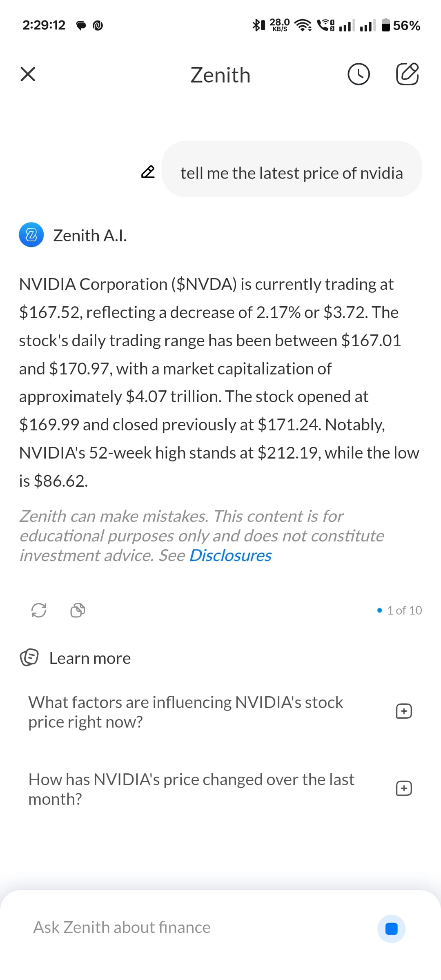Expand question about factors influencing NVIDIA's stock
Image resolution: width=441 pixels, height=980 pixels.
(403, 711)
